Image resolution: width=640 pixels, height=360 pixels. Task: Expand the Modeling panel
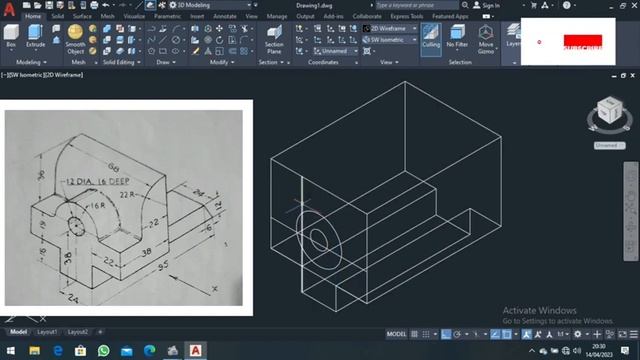click(31, 62)
